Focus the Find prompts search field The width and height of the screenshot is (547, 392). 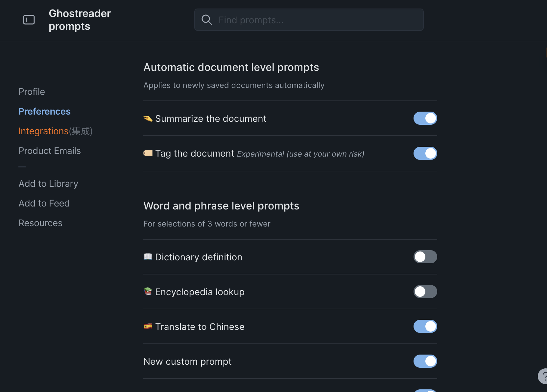pyautogui.click(x=316, y=20)
